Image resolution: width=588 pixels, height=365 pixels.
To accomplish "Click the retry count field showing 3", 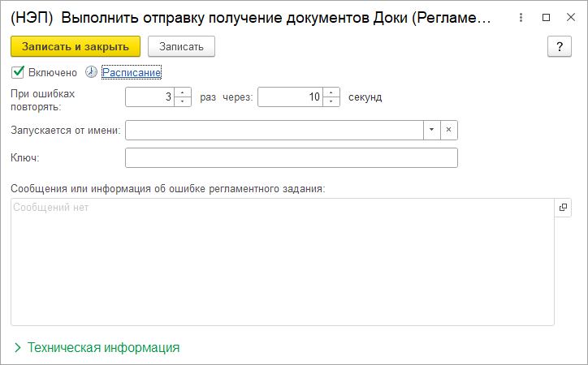I will pyautogui.click(x=150, y=97).
